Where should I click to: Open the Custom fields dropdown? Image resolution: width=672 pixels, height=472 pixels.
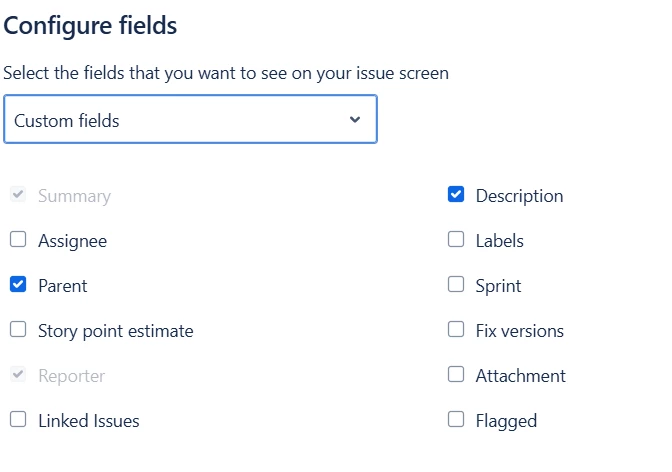[190, 120]
